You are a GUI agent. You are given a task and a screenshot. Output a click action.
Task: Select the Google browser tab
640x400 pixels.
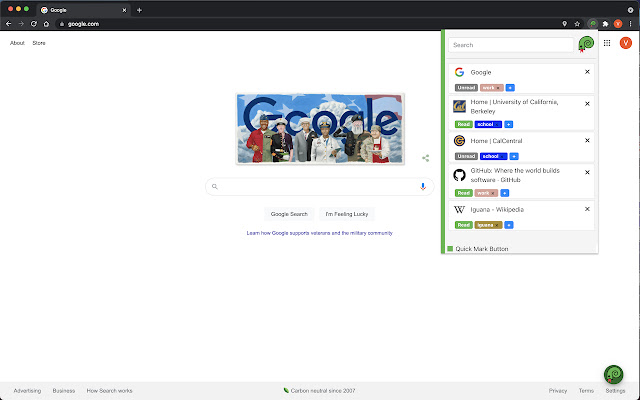click(84, 10)
